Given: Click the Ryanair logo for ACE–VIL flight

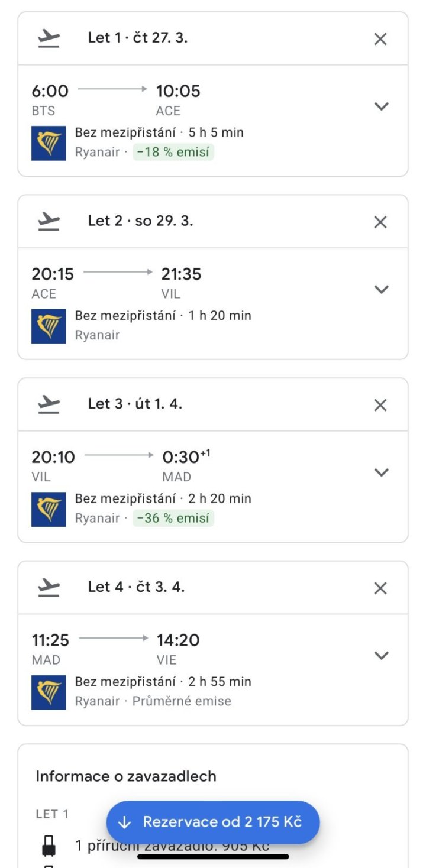Looking at the screenshot, I should 49,326.
